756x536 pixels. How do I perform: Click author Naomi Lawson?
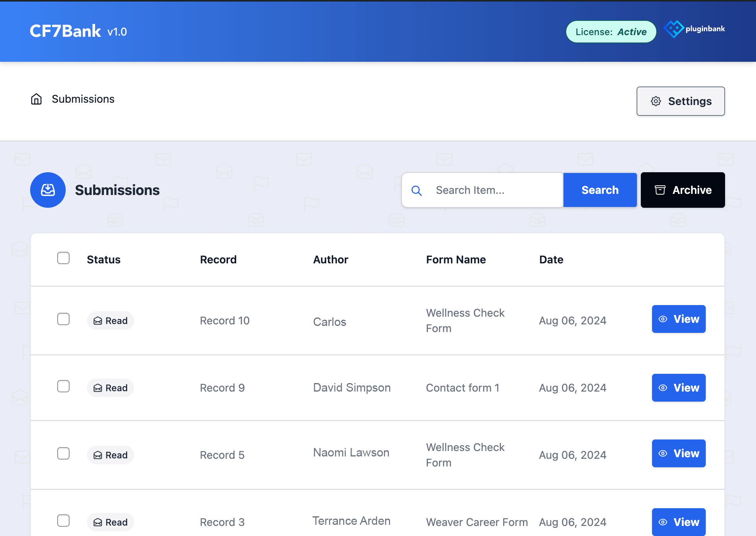(351, 452)
